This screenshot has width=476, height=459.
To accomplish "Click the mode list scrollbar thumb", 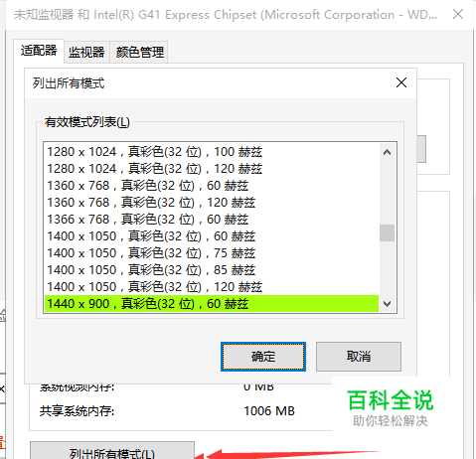I will (387, 232).
